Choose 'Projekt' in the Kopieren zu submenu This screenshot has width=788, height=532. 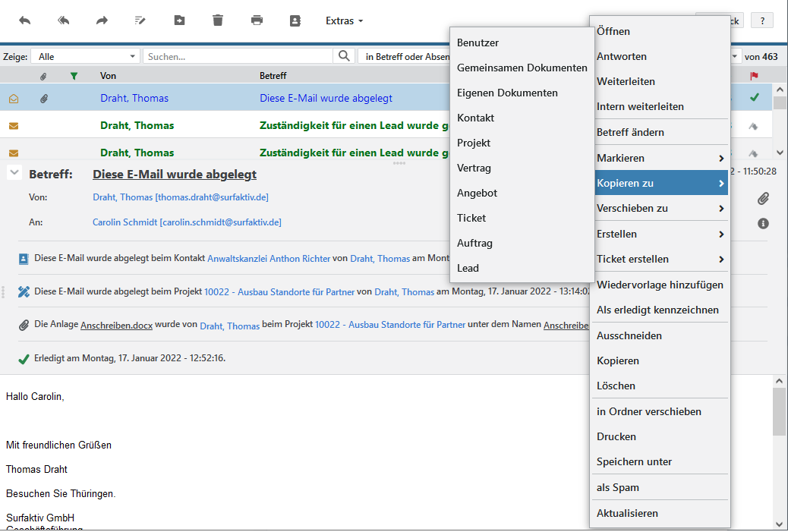pos(474,143)
